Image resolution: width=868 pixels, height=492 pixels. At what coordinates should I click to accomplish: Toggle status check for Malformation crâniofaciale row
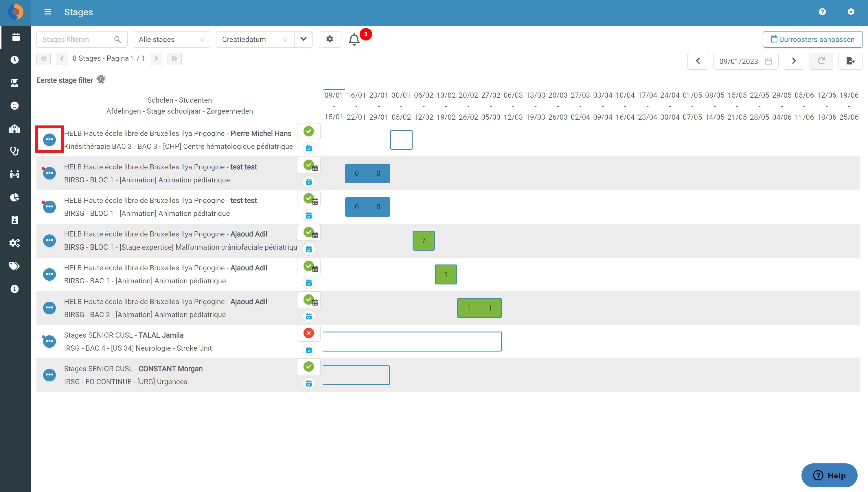tap(309, 232)
